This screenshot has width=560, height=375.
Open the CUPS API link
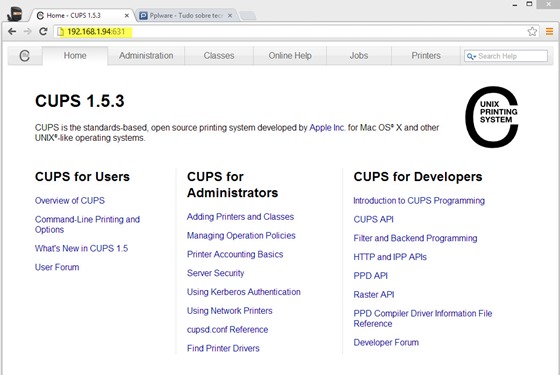tap(373, 219)
